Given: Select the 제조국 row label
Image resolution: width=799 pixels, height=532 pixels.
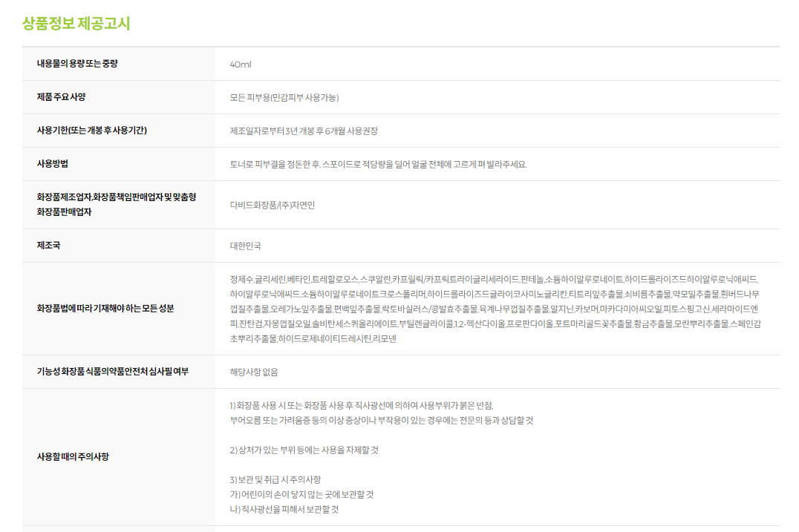Looking at the screenshot, I should pyautogui.click(x=48, y=245).
